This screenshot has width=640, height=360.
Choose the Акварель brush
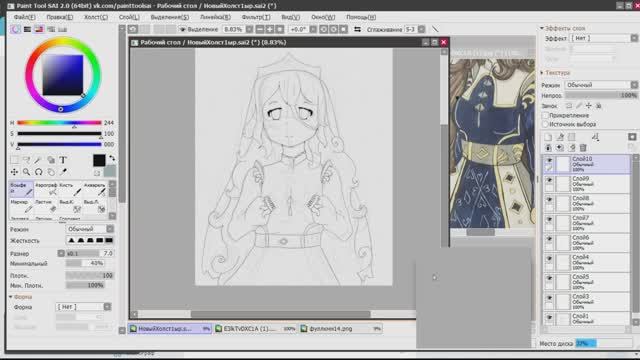pyautogui.click(x=95, y=189)
